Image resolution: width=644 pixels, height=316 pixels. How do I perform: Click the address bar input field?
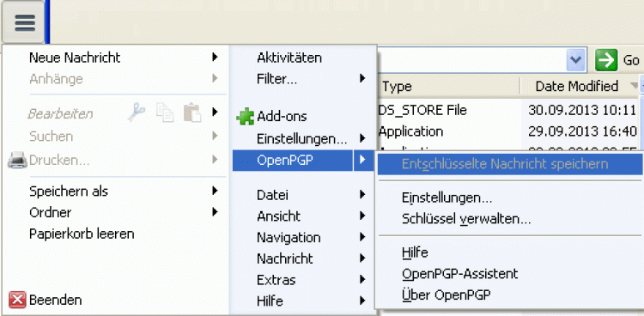coord(471,60)
